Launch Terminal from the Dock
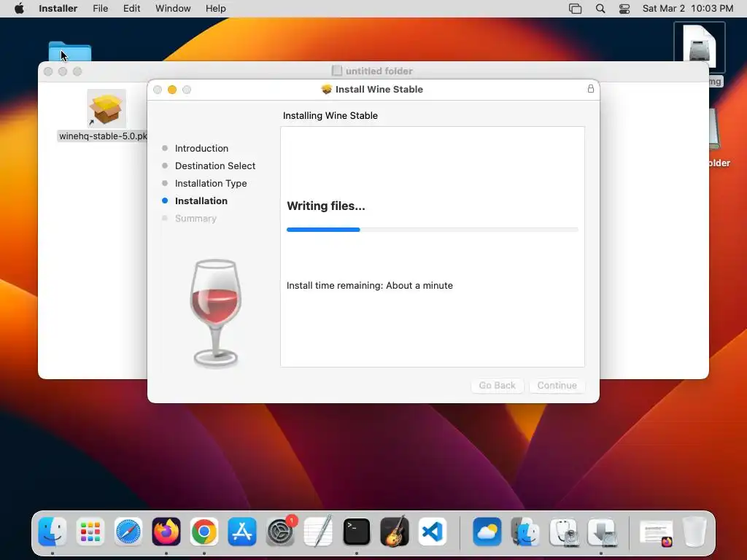 click(356, 532)
